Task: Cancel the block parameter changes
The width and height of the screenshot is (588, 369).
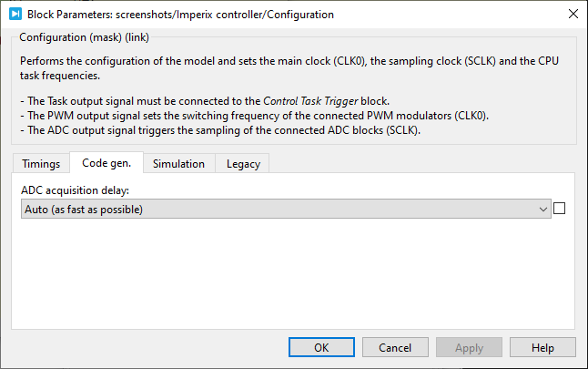Action: click(x=395, y=347)
